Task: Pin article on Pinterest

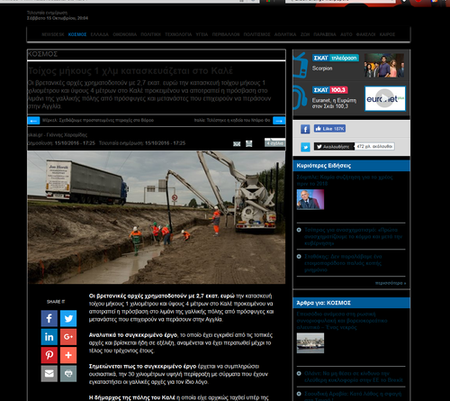Action: (49, 355)
